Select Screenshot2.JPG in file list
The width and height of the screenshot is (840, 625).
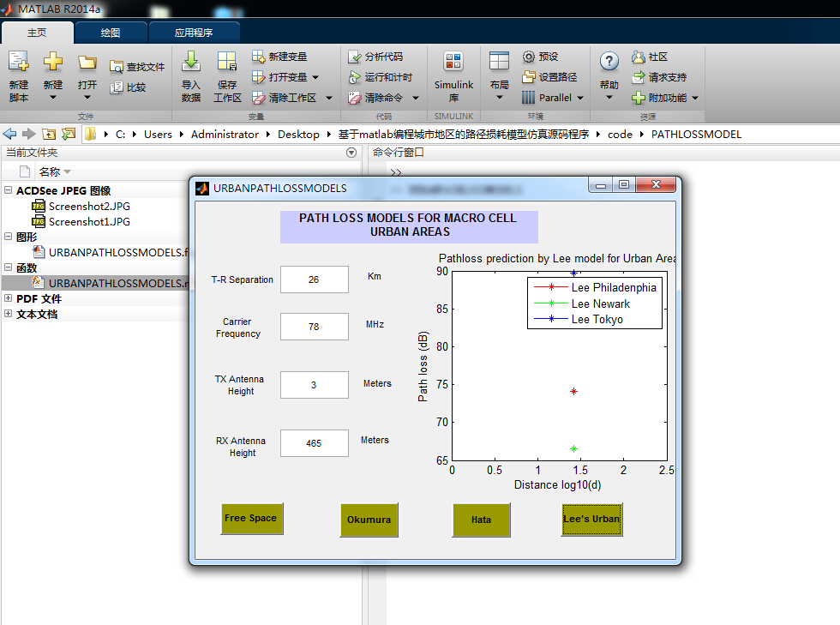point(89,207)
